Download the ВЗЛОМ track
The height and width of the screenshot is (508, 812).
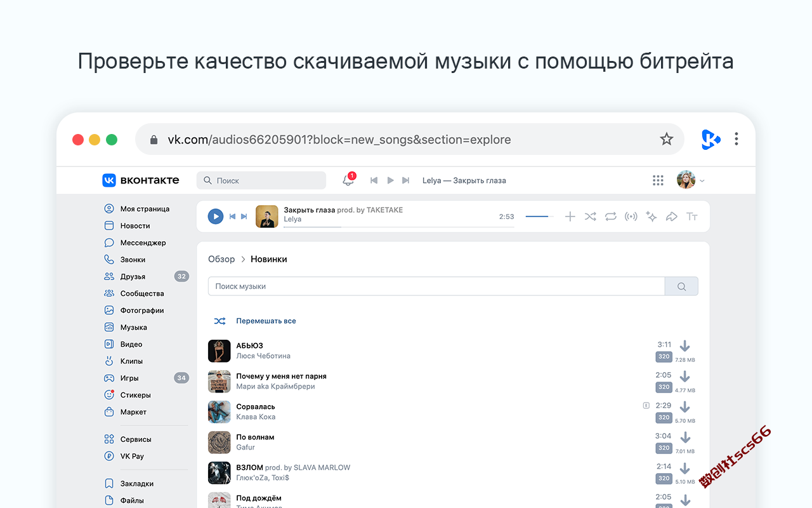click(684, 469)
